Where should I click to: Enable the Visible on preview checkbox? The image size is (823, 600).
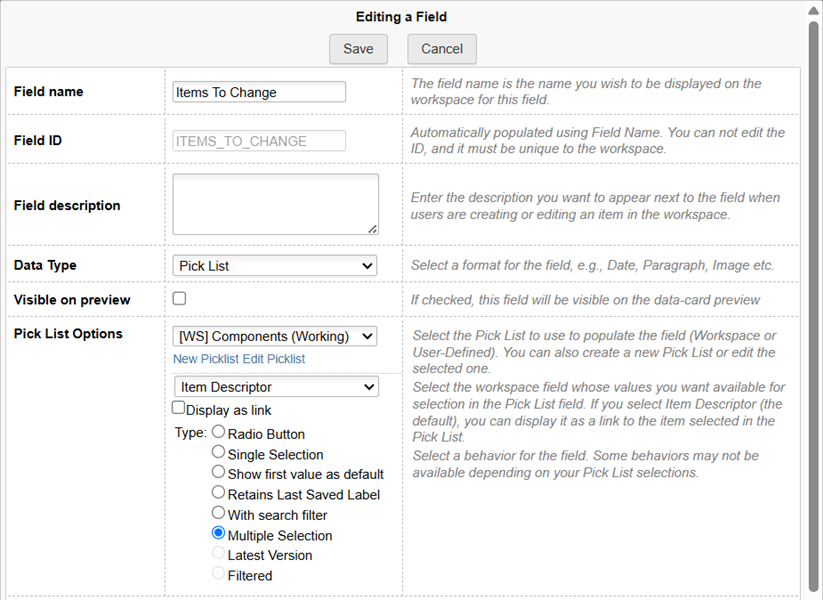point(179,298)
